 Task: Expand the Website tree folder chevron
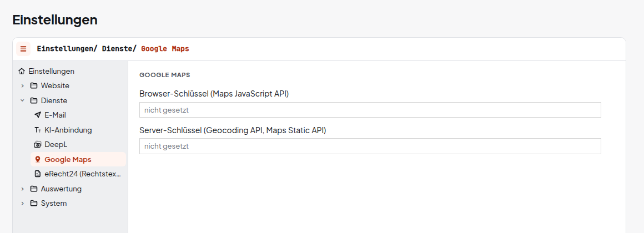(x=23, y=86)
